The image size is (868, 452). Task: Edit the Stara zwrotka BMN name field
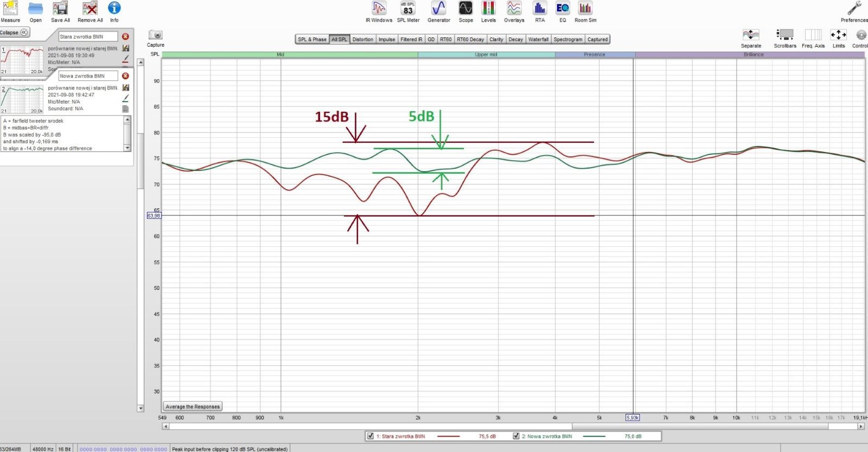pos(88,36)
